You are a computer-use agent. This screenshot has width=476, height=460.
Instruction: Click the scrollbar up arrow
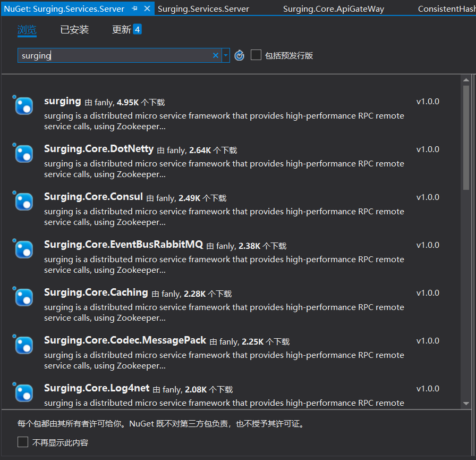pyautogui.click(x=466, y=80)
